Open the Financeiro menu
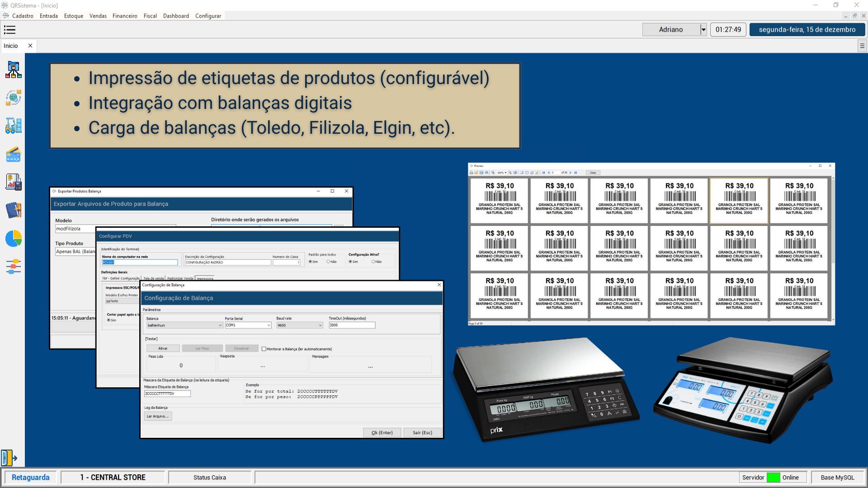This screenshot has width=868, height=488. pos(125,16)
